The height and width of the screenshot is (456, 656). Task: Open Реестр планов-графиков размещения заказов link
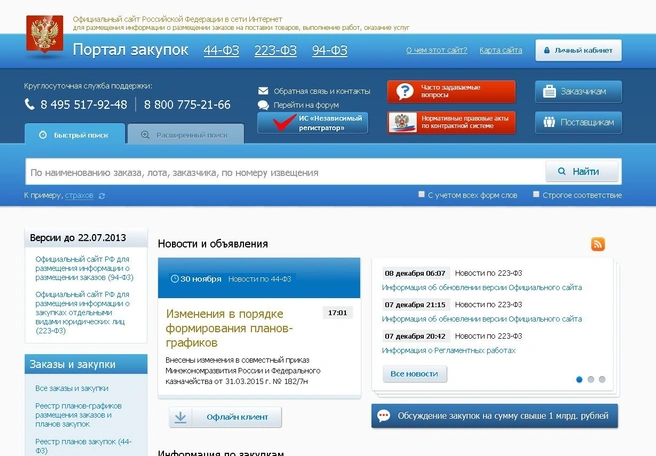pyautogui.click(x=78, y=415)
